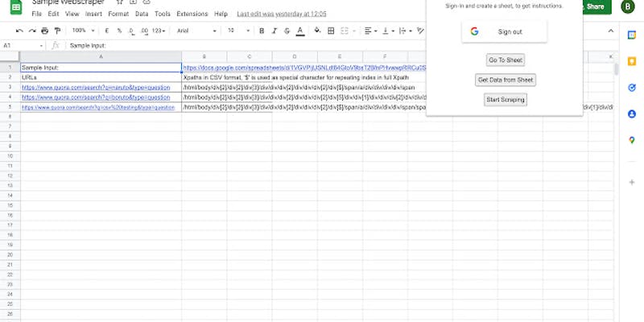Format cell as currency (euro)

click(107, 31)
